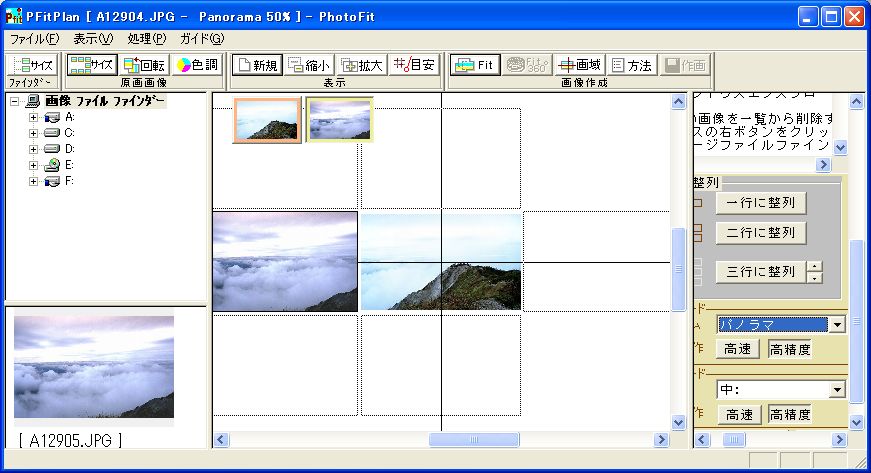Screen dimensions: 871x473
Task: Open the パノラマ mode dropdown
Action: click(836, 324)
